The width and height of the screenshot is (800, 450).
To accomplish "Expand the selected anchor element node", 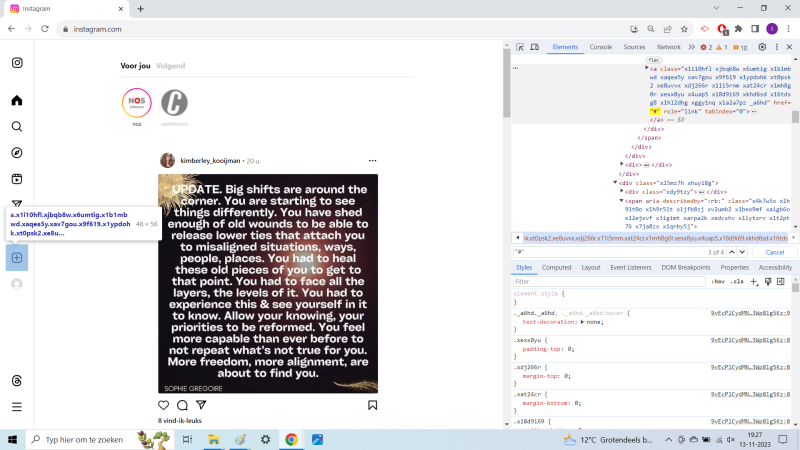I will point(646,68).
